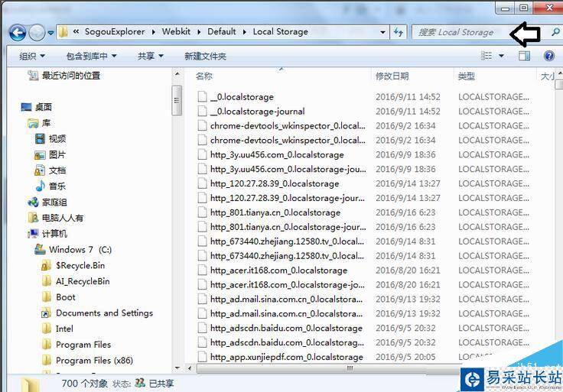The width and height of the screenshot is (563, 392).
Task: Open the recent pages history dropdown
Action: pos(50,33)
